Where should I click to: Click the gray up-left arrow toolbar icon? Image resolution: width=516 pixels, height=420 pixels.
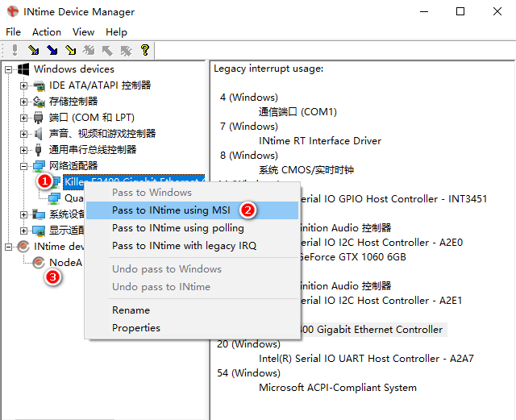(107, 50)
